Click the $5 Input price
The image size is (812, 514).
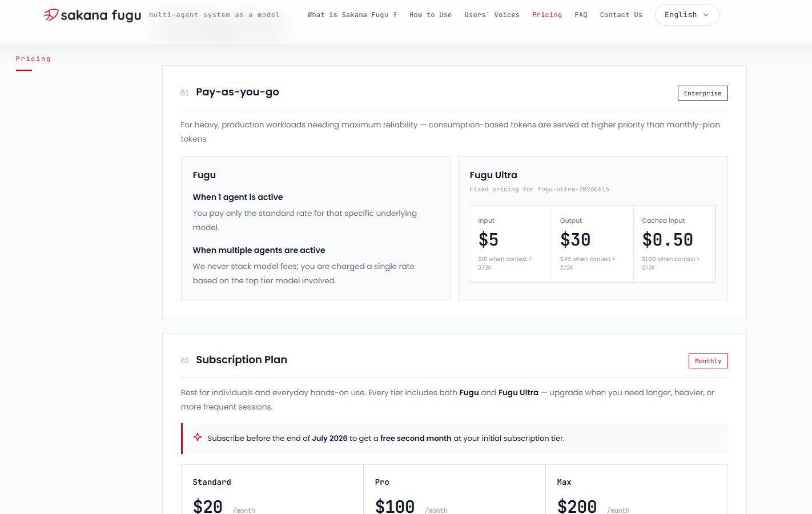[x=488, y=239]
